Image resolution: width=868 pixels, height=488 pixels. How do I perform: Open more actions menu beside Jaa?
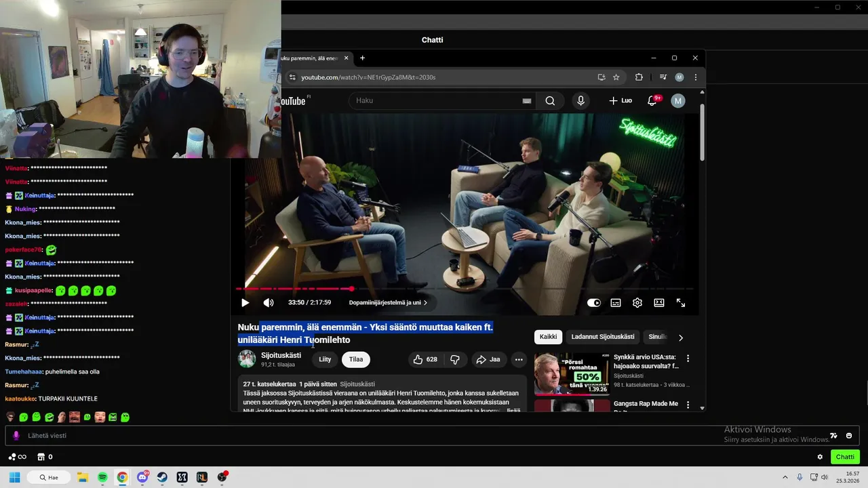pos(519,360)
